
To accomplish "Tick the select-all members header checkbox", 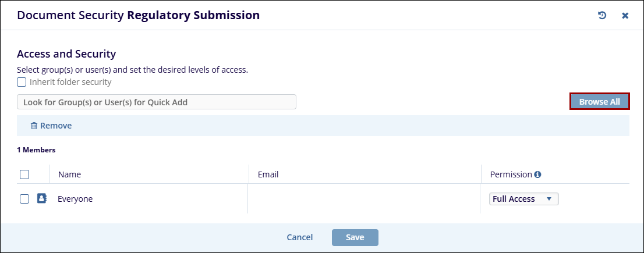I will click(24, 174).
